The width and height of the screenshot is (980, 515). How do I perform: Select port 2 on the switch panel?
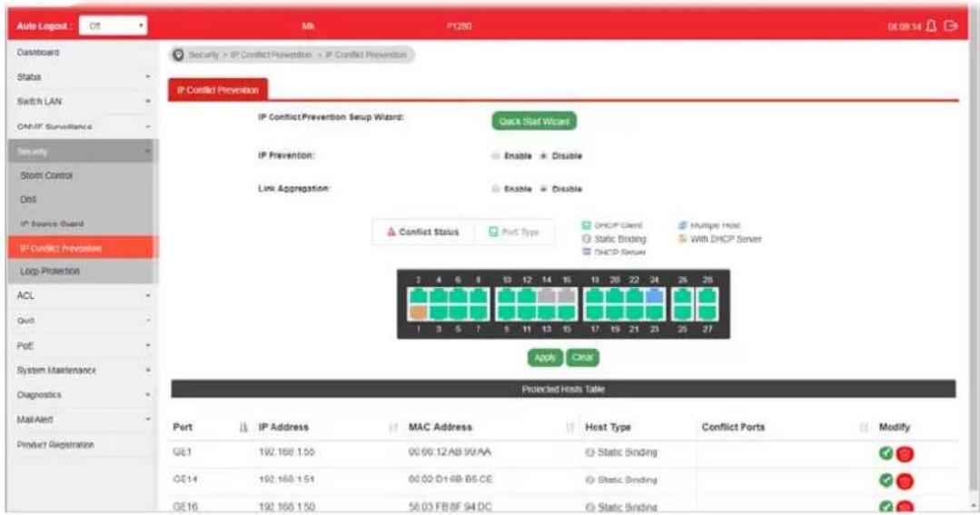pyautogui.click(x=418, y=296)
